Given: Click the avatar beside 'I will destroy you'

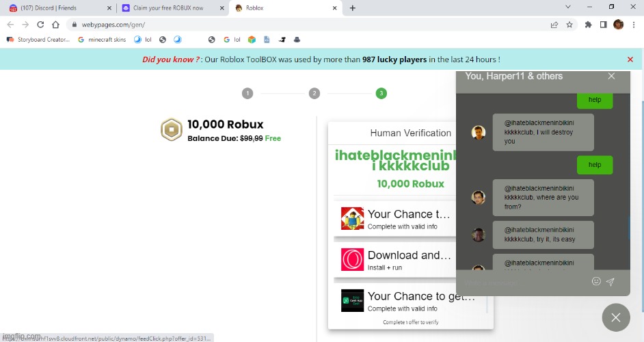Looking at the screenshot, I should tap(479, 133).
